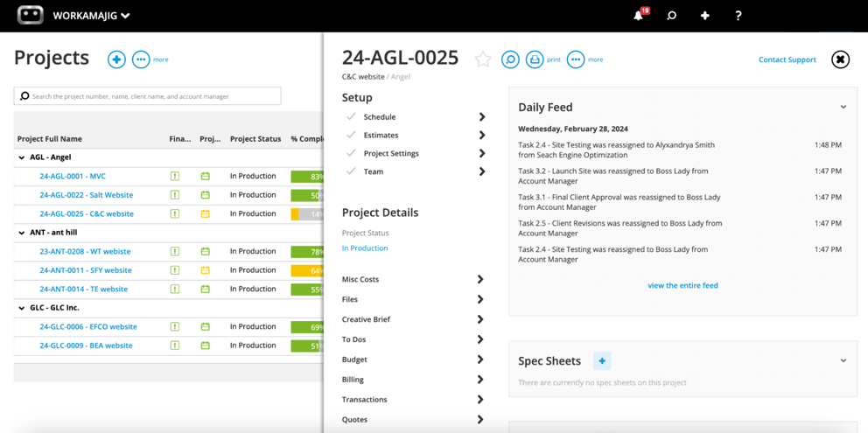The width and height of the screenshot is (868, 433).
Task: Expand the Estimates setup arrow
Action: pyautogui.click(x=482, y=135)
